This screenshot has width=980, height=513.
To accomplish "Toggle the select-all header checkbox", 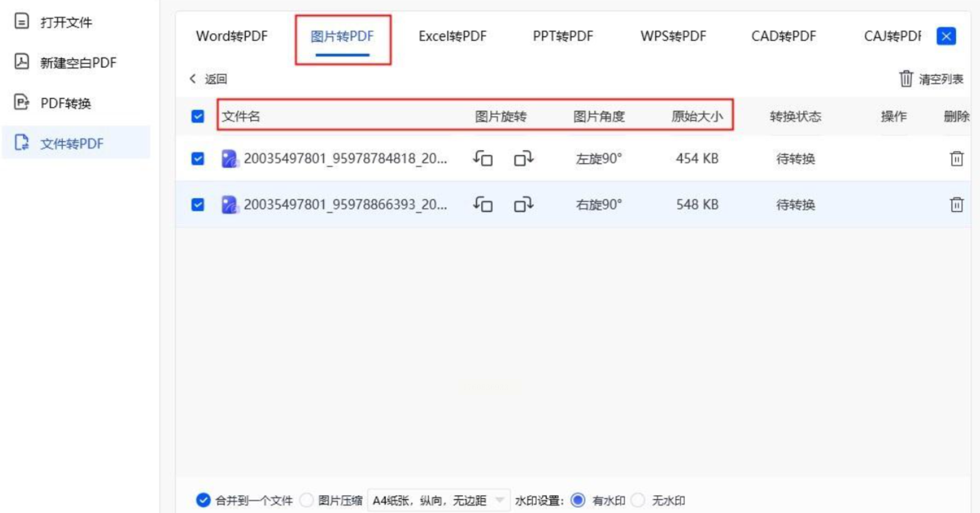I will [198, 116].
